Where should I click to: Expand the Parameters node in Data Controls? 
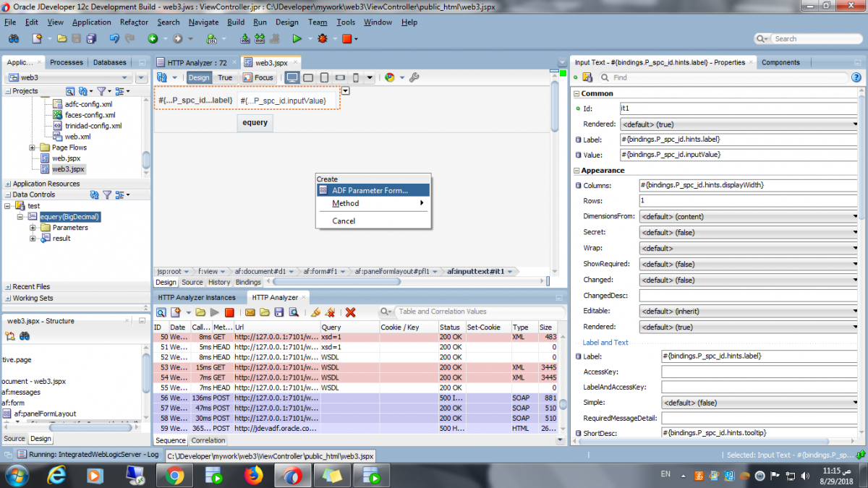point(33,228)
